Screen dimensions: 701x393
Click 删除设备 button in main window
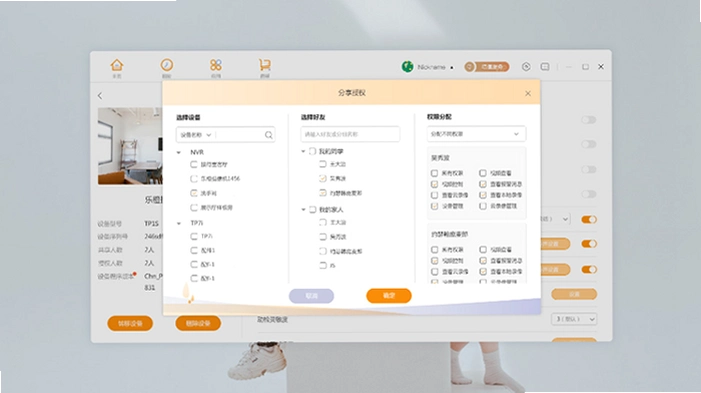tap(198, 323)
